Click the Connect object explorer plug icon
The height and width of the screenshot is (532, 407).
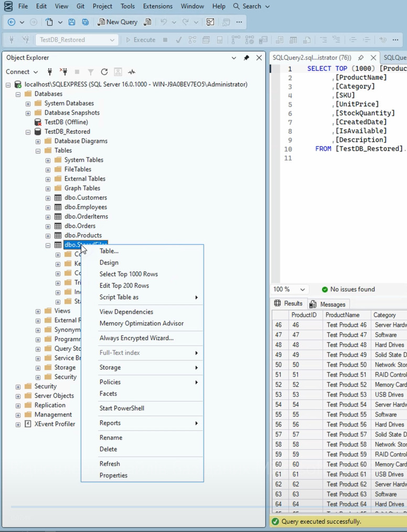[49, 72]
